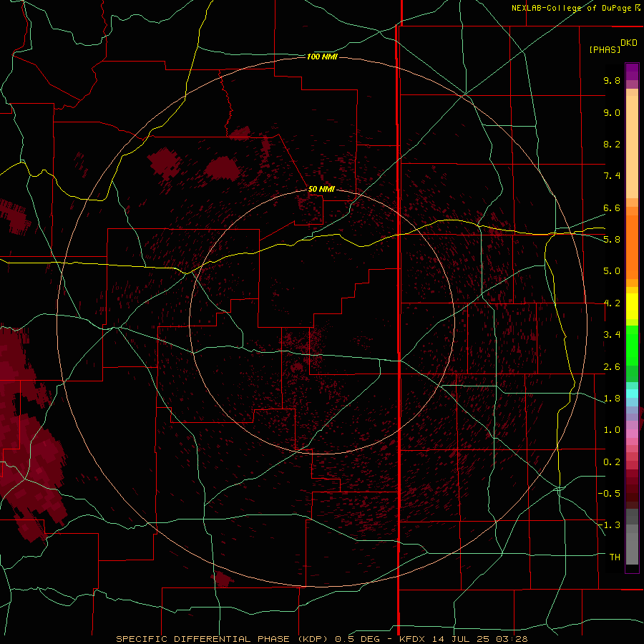Click the 9.0 value on the color scale
This screenshot has height=644, width=644.
[x=612, y=112]
